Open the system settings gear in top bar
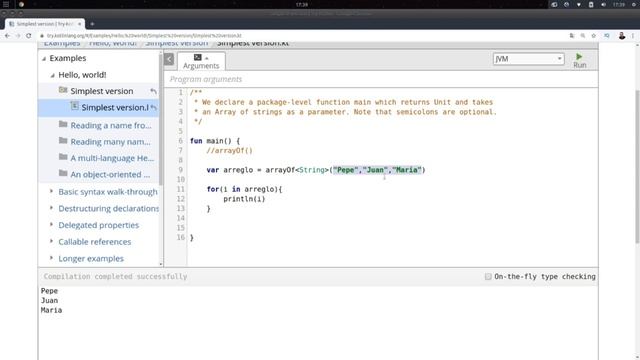 pyautogui.click(x=635, y=4)
